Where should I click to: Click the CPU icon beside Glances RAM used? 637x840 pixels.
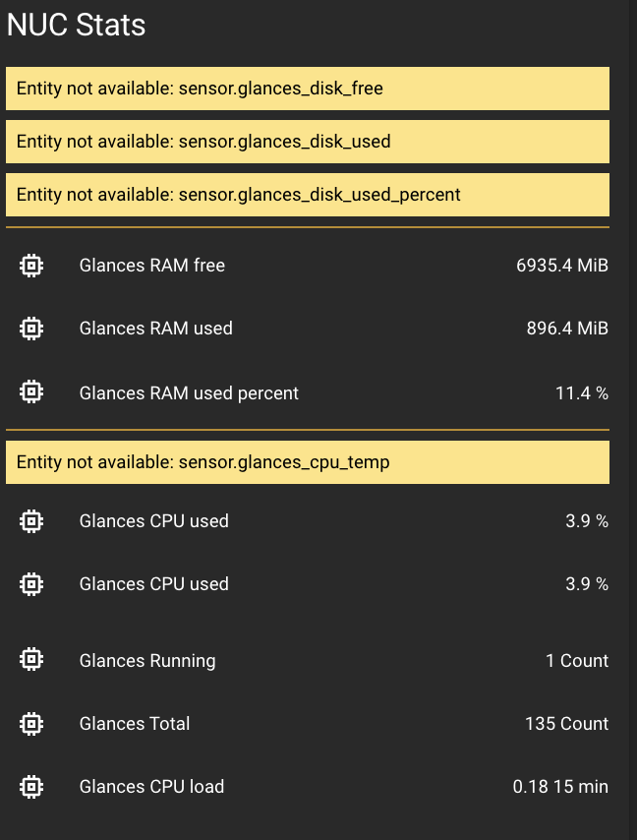(x=31, y=328)
